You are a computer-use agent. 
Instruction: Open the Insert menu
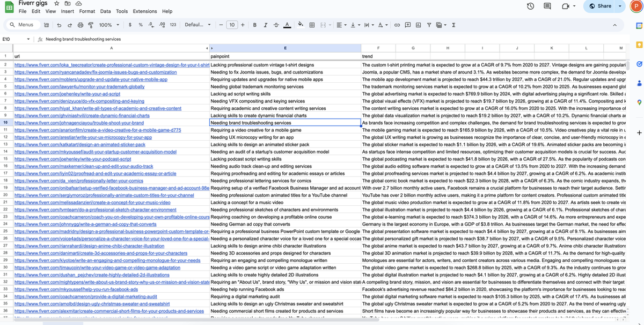click(68, 11)
